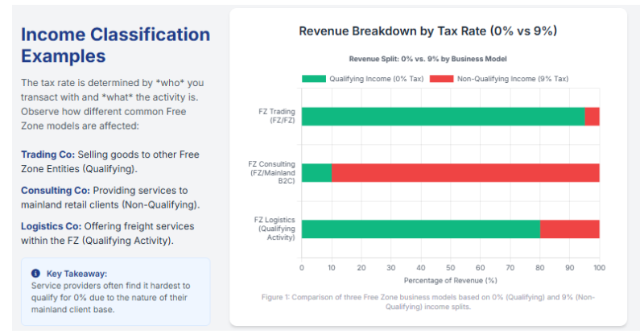This screenshot has width=644, height=334.
Task: Click the Figure 1 caption text
Action: [x=427, y=302]
